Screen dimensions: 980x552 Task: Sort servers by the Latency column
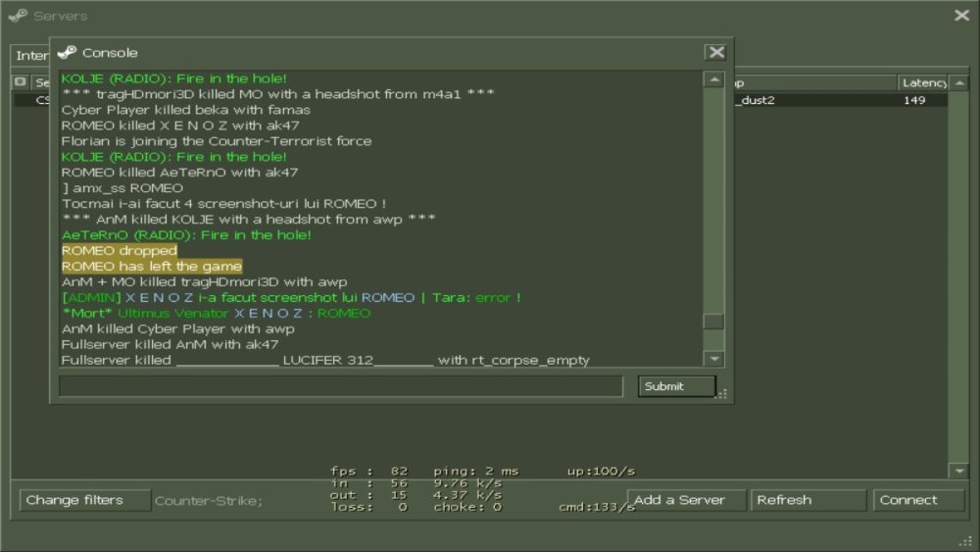click(x=923, y=82)
